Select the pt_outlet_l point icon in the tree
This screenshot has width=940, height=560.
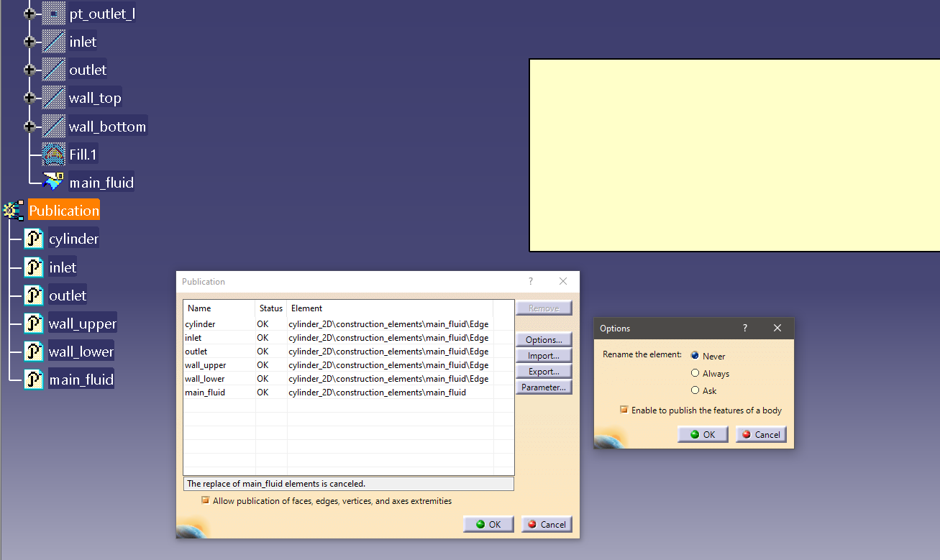click(53, 14)
